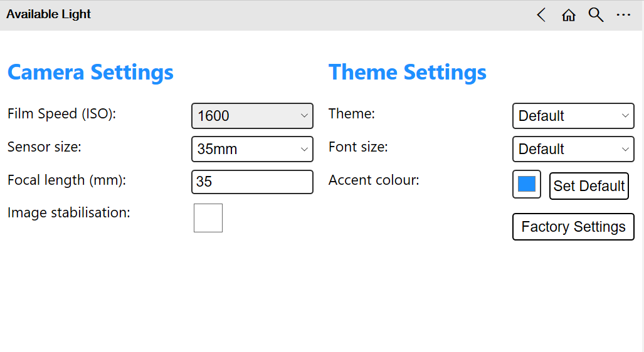644x352 pixels.
Task: Click the Focal length (mm) label
Action: [x=67, y=180]
